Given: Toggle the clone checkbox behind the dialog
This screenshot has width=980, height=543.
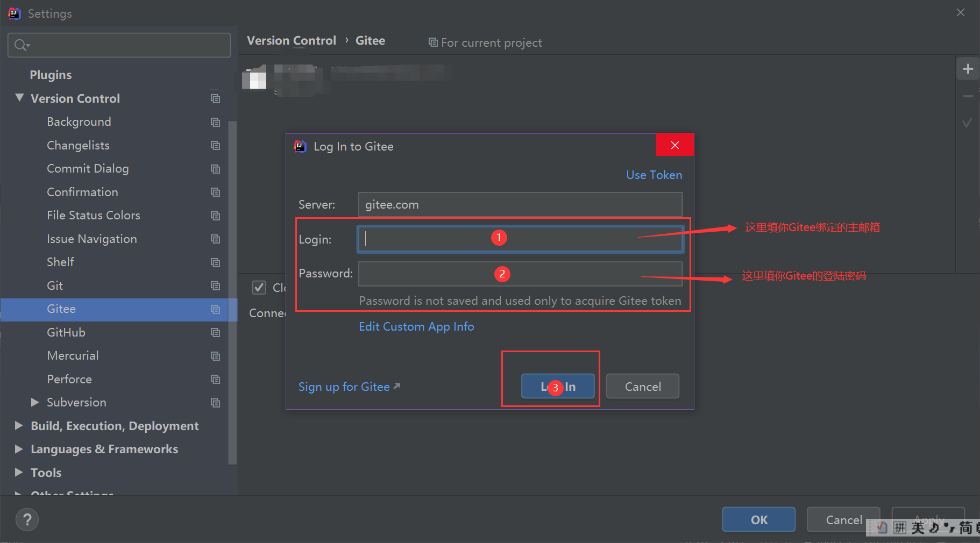Looking at the screenshot, I should pos(259,288).
